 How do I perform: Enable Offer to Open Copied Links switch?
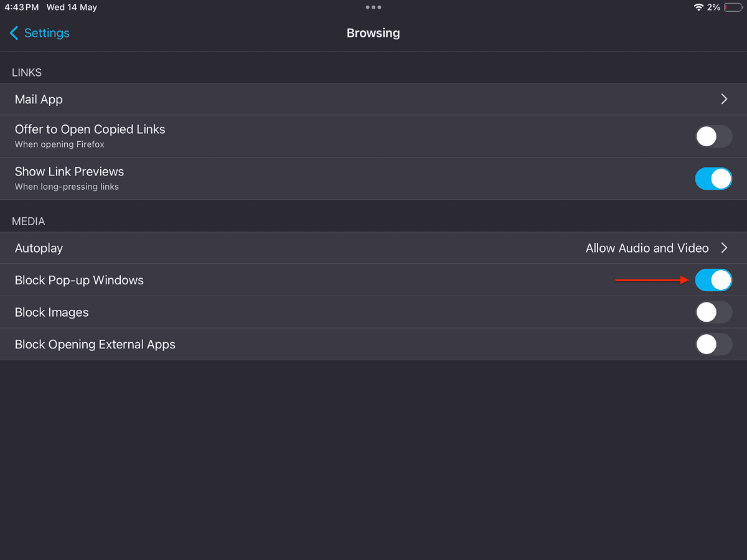point(713,136)
